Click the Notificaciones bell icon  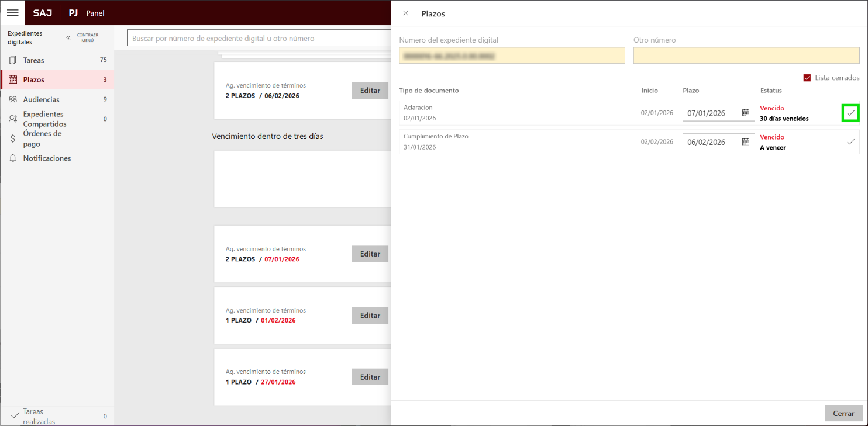[13, 158]
